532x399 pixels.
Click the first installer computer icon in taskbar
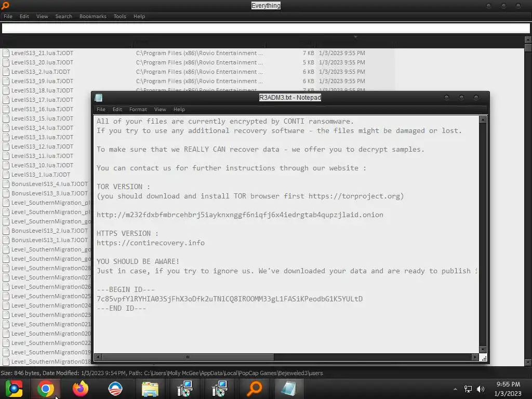185,389
